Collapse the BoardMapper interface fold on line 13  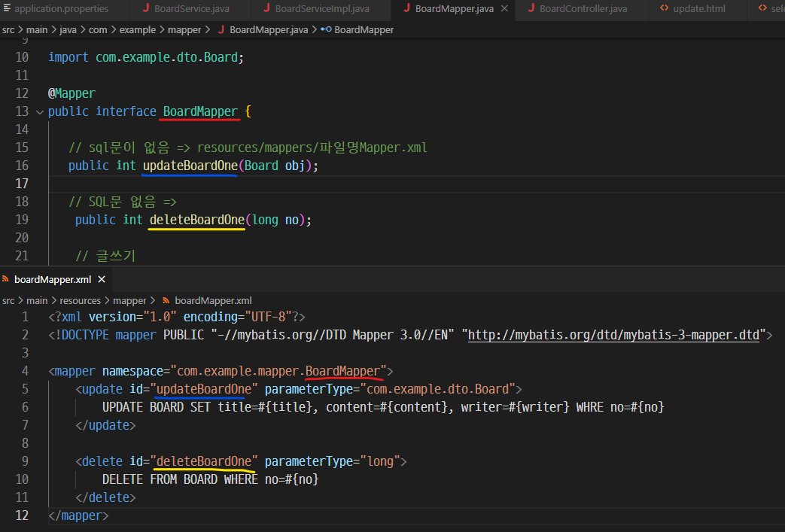(40, 111)
